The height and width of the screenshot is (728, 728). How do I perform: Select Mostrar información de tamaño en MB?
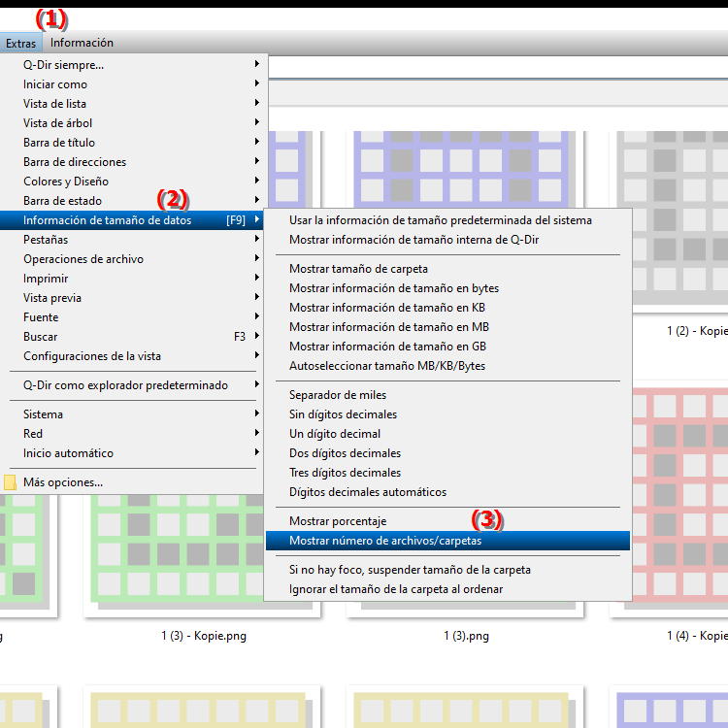pyautogui.click(x=447, y=327)
